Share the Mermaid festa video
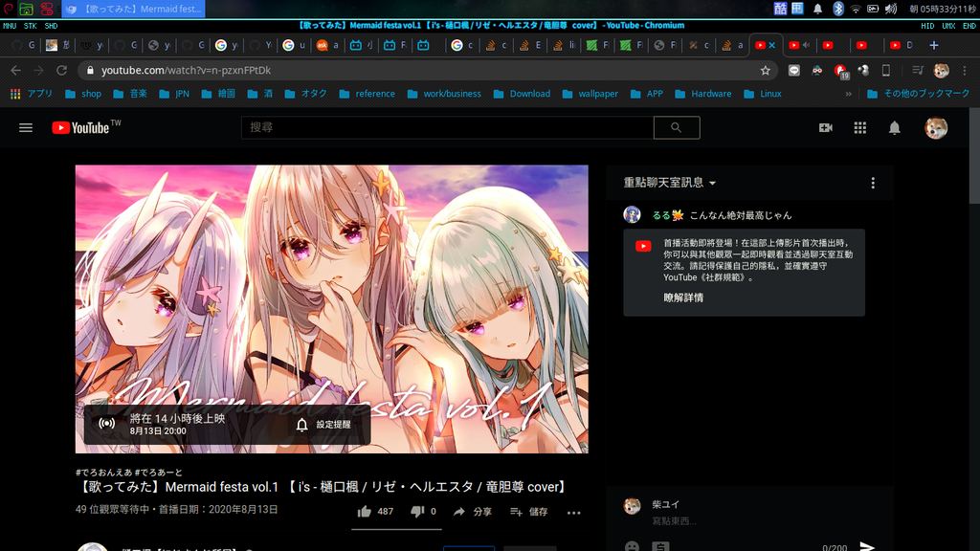Image resolution: width=980 pixels, height=551 pixels. point(472,512)
